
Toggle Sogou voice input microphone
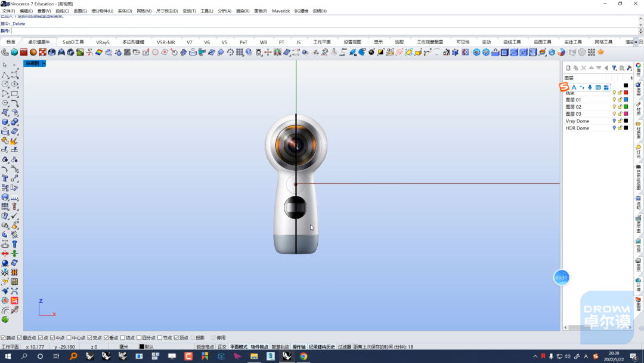(590, 87)
